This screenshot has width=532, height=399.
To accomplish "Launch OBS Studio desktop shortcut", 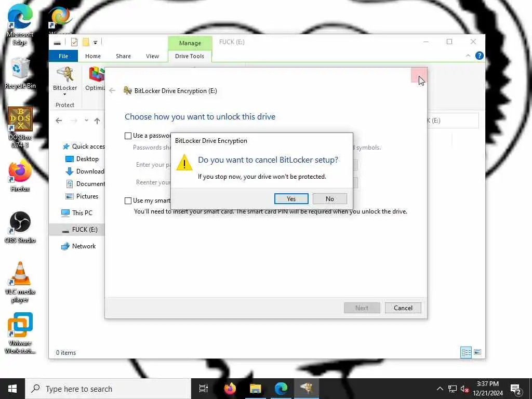I will (x=20, y=228).
